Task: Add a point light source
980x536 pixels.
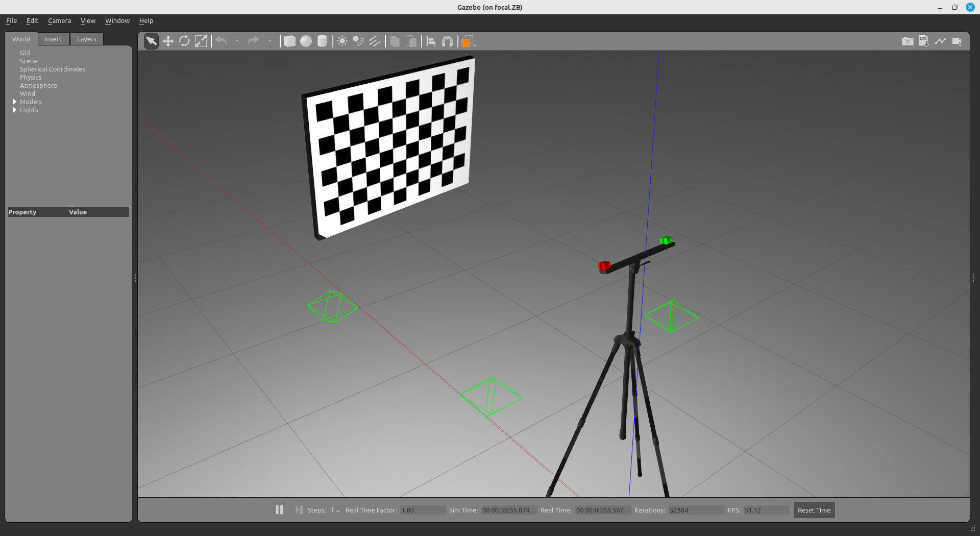Action: [342, 41]
